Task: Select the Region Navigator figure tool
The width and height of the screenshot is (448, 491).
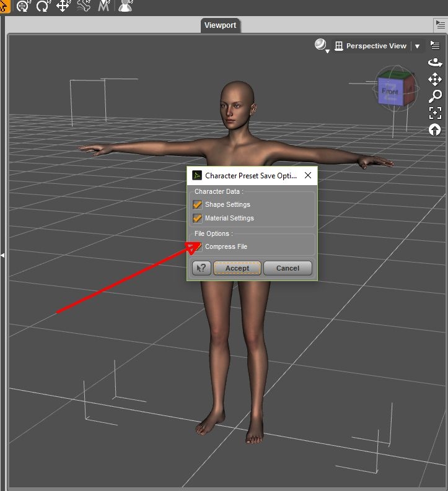Action: tap(126, 6)
